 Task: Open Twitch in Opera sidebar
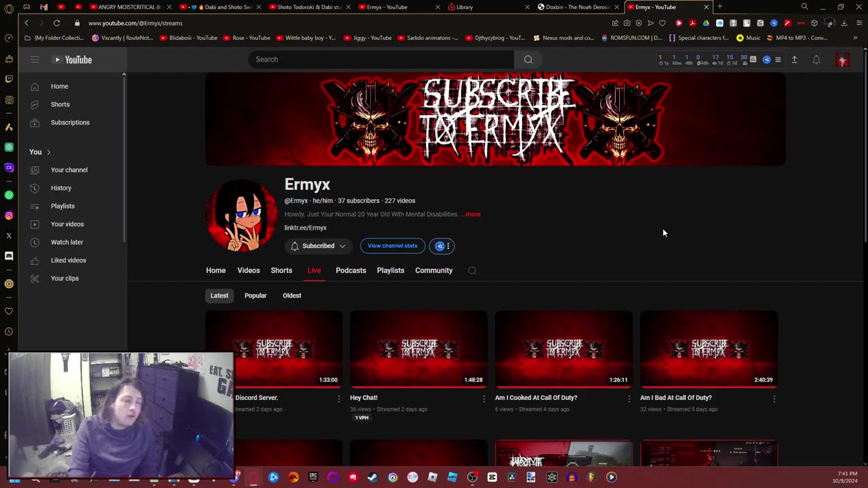(9, 79)
